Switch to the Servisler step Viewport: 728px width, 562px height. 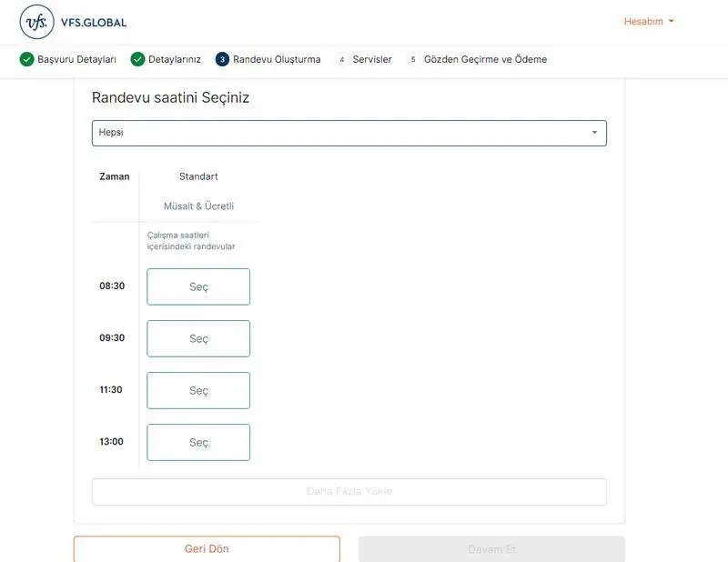372,59
